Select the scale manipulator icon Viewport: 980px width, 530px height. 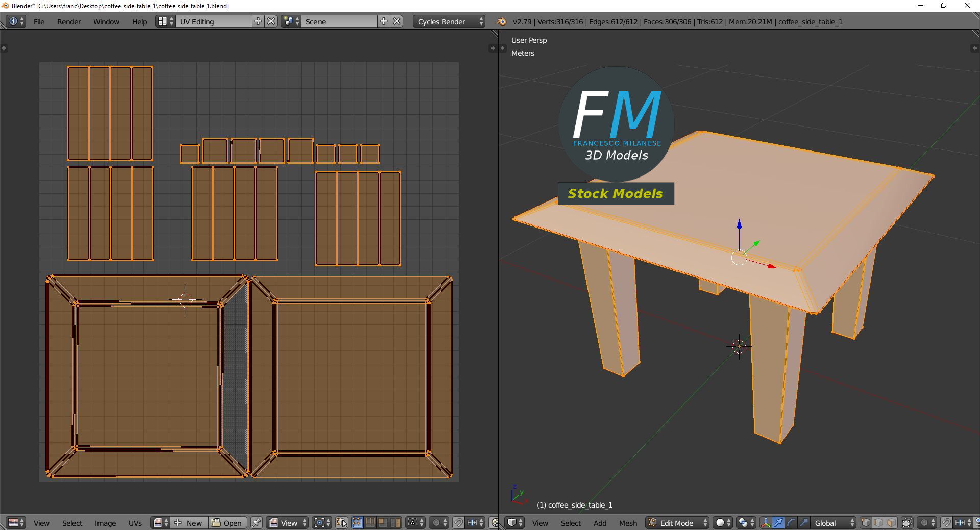(x=803, y=523)
